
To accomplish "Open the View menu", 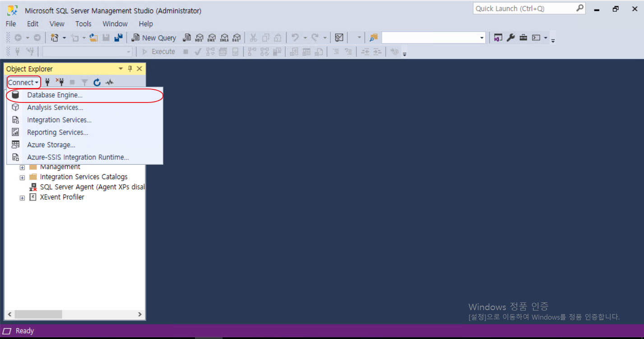I will tap(57, 24).
